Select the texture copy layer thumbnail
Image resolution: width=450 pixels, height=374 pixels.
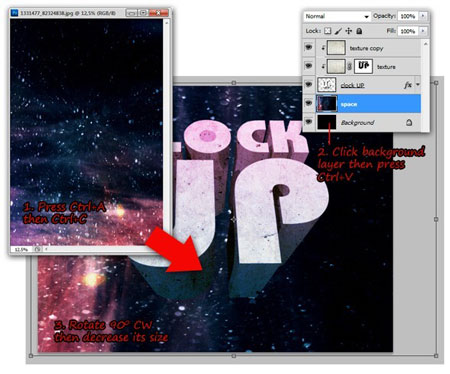pos(336,48)
